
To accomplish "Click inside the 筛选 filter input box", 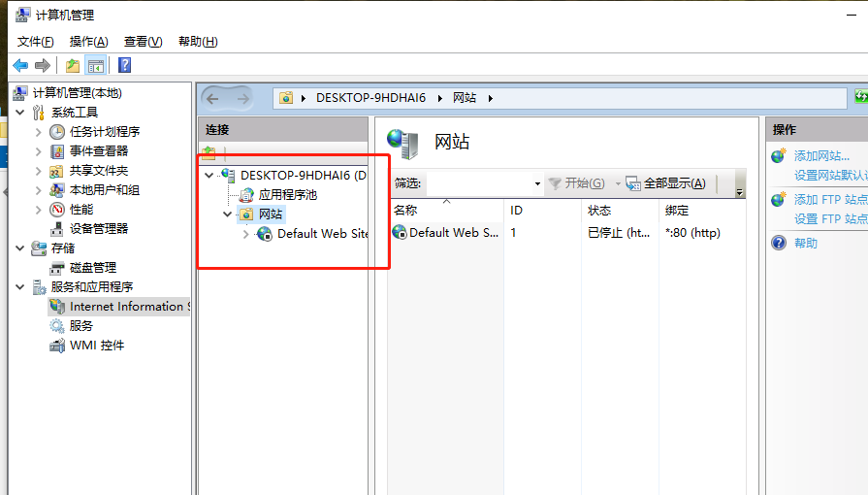I will point(479,183).
